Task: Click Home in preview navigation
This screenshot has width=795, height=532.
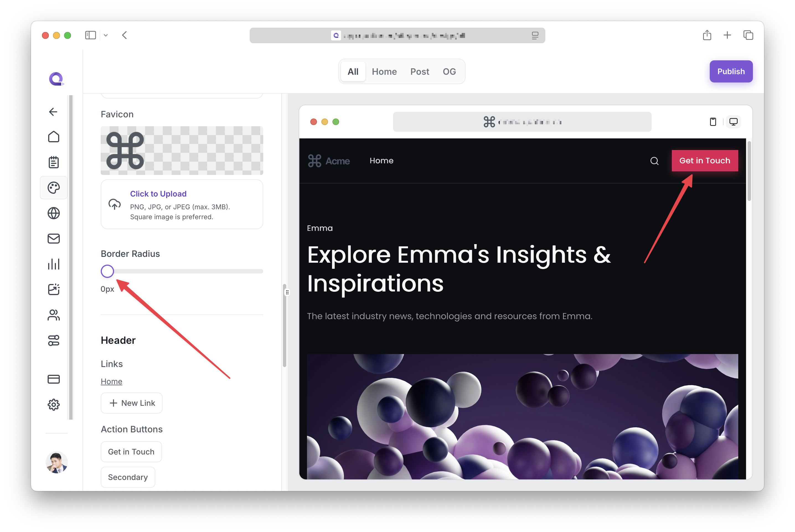Action: pos(381,161)
